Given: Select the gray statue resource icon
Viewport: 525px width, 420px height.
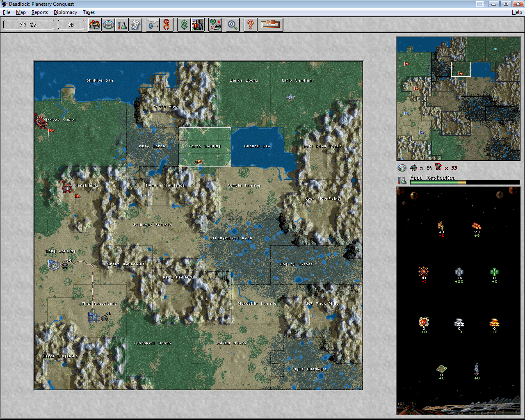Looking at the screenshot, I should (x=477, y=368).
